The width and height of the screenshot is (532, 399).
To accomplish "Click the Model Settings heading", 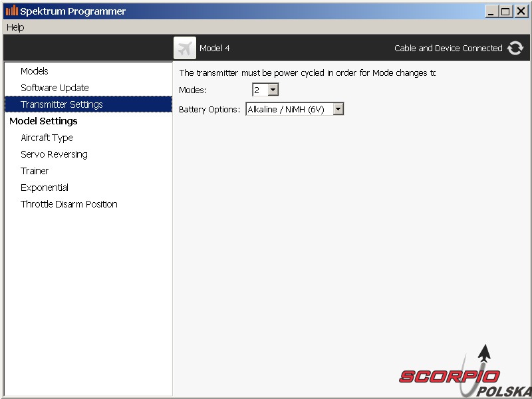I will coord(43,121).
